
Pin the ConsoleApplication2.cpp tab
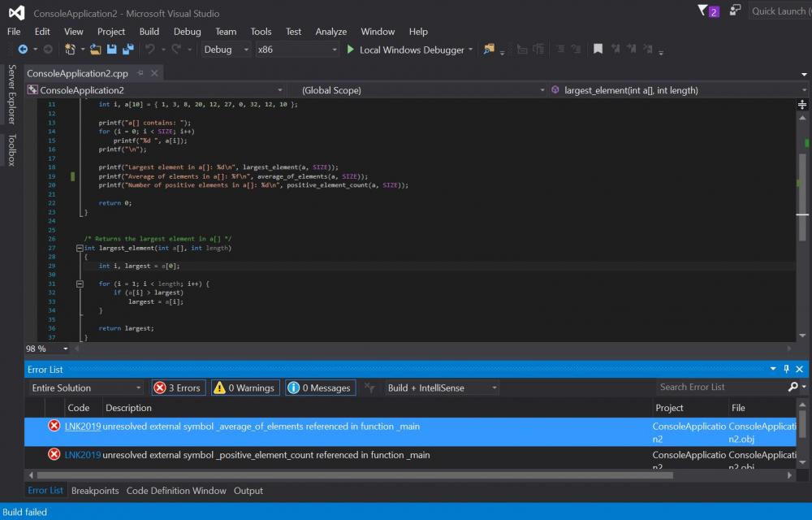tap(140, 73)
